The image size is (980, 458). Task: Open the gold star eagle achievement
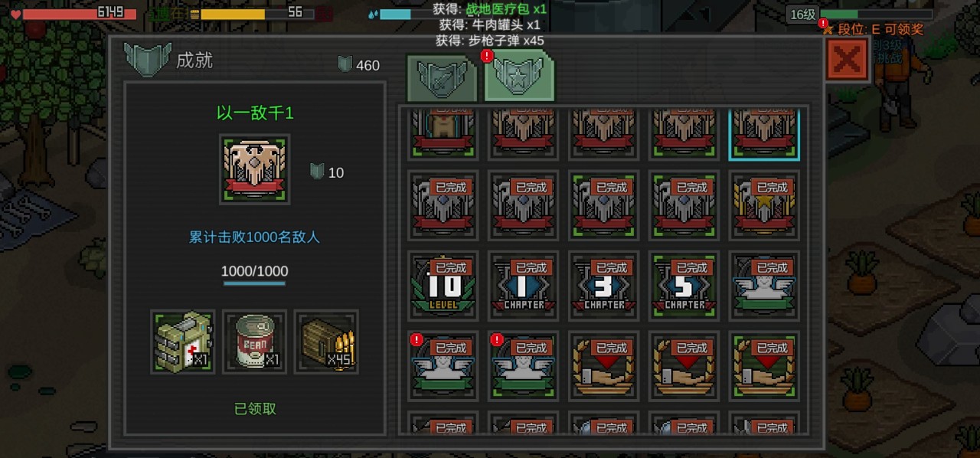pyautogui.click(x=765, y=204)
